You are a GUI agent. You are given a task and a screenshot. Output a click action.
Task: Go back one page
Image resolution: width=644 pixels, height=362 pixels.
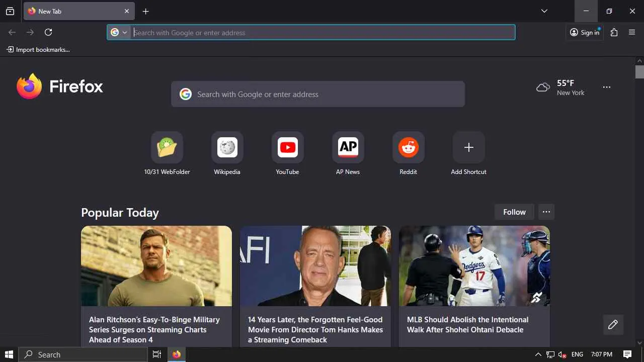[x=12, y=32]
